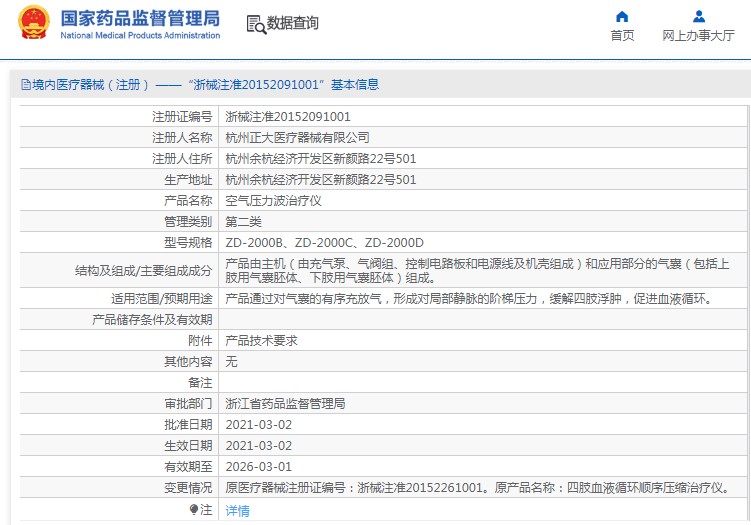Click the 管理类别 row label
Screen dimensions: 751x525
coord(188,222)
